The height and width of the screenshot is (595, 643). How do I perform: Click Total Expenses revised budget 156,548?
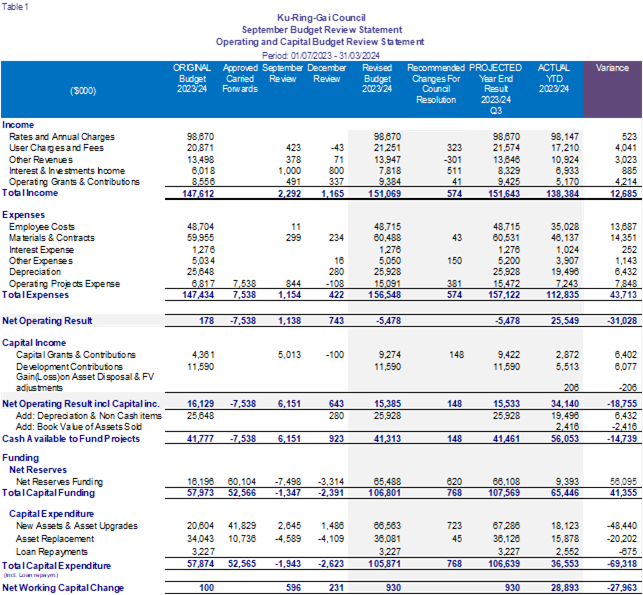click(x=384, y=295)
